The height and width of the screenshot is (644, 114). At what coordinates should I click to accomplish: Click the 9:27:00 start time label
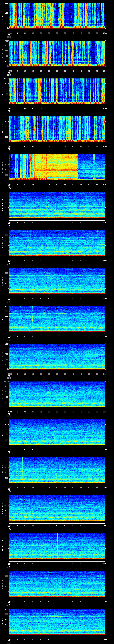(9, 525)
